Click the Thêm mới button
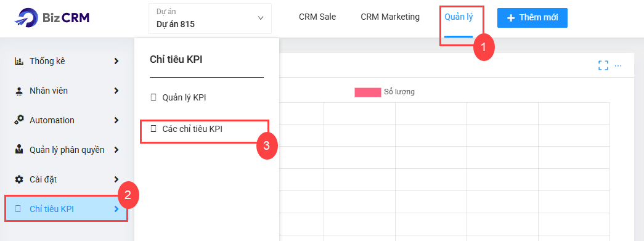Image resolution: width=644 pixels, height=241 pixels. click(x=532, y=18)
